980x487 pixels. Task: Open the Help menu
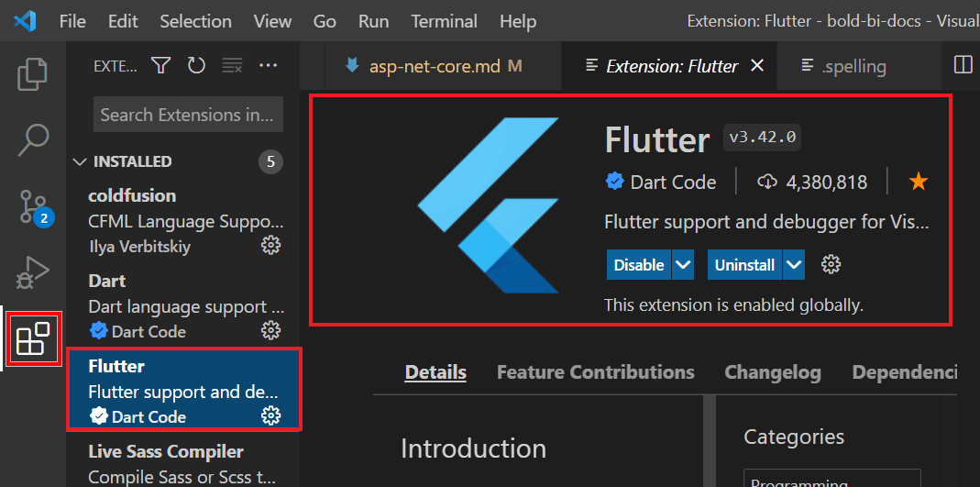[518, 22]
